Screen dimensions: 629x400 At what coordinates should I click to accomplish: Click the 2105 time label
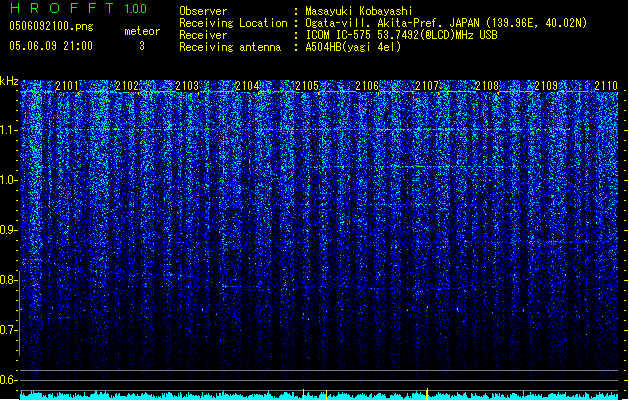point(307,86)
